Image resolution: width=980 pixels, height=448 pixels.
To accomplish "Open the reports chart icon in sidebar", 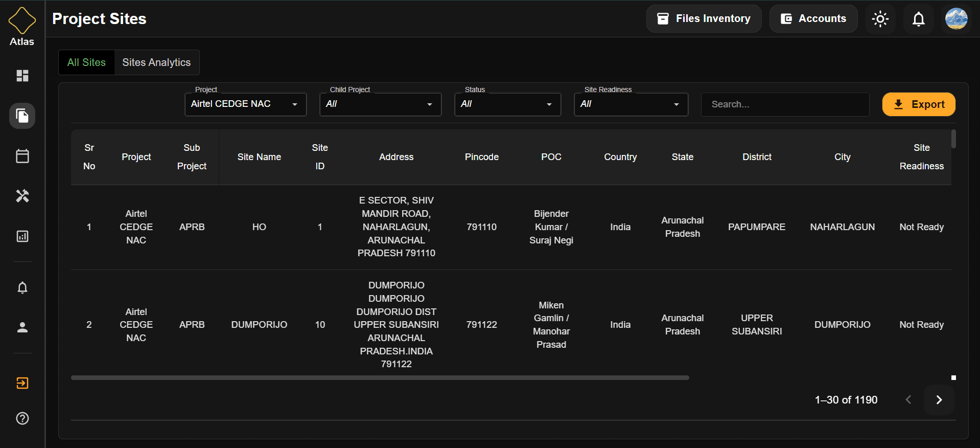I will 22,236.
